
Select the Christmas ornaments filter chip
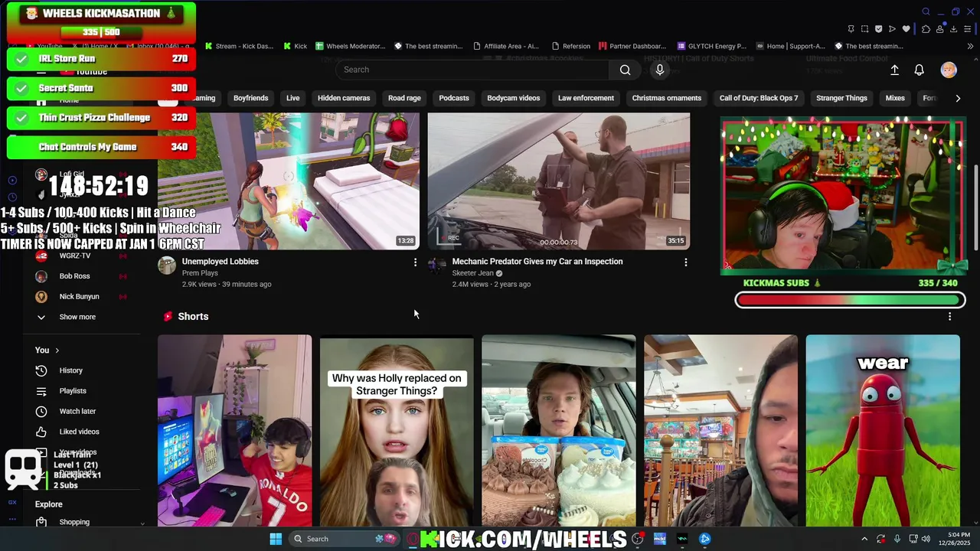coord(667,98)
